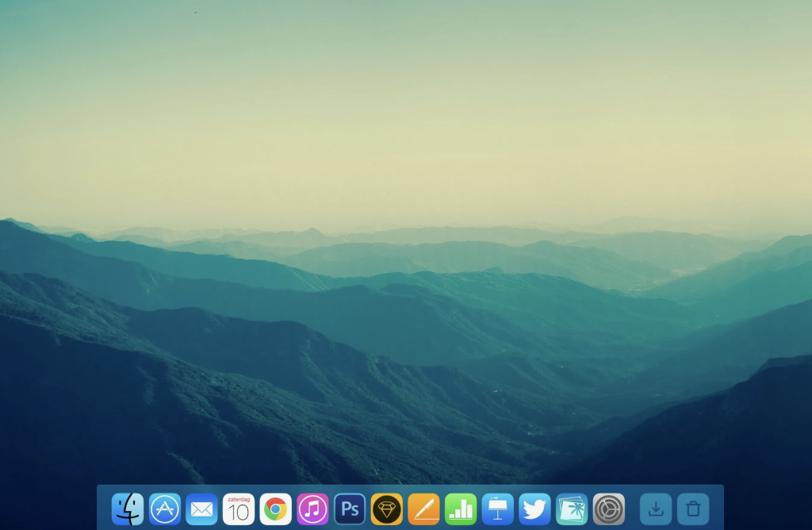Launch Keynote presentation app in dock
The height and width of the screenshot is (530, 812).
pyautogui.click(x=498, y=509)
